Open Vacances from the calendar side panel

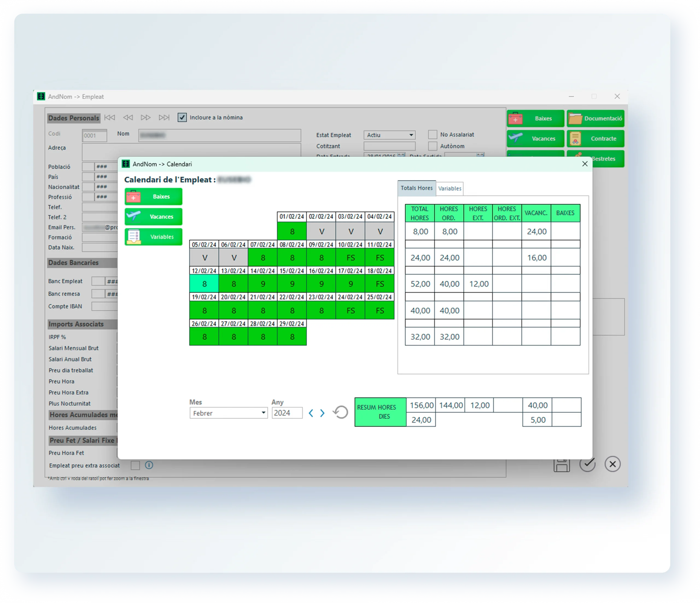pyautogui.click(x=153, y=216)
